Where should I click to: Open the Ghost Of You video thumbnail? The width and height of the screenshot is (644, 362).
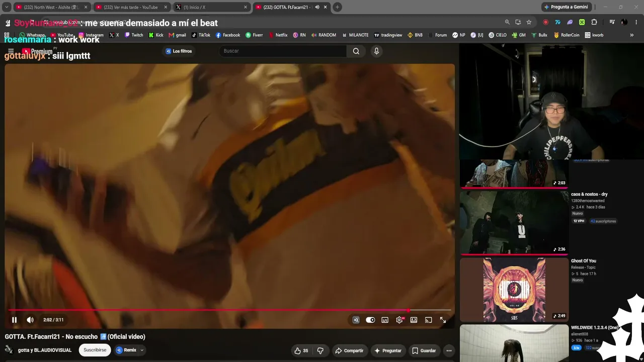pyautogui.click(x=514, y=290)
